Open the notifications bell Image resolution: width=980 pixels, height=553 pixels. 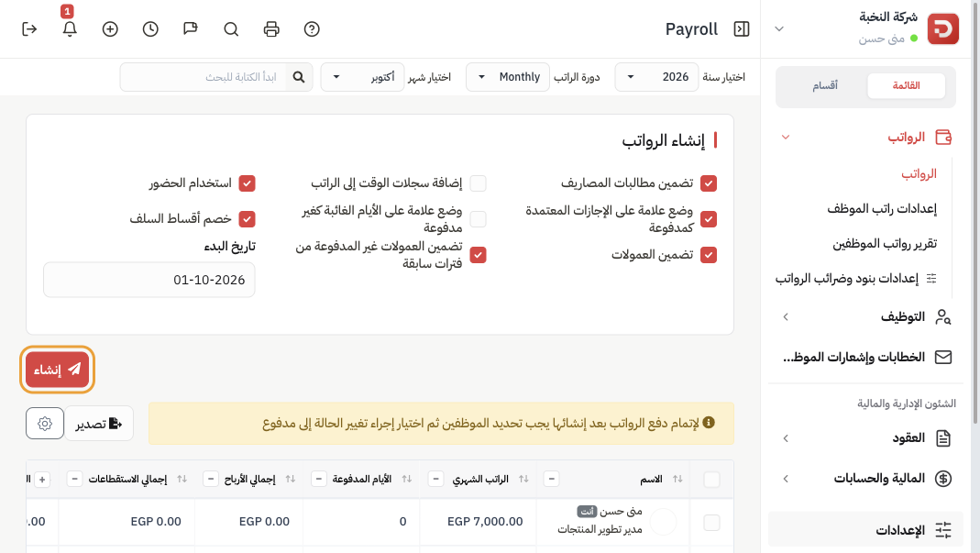[x=70, y=29]
